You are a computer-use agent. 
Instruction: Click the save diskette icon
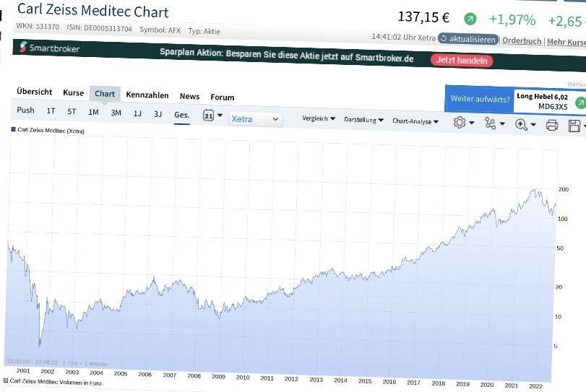(574, 126)
